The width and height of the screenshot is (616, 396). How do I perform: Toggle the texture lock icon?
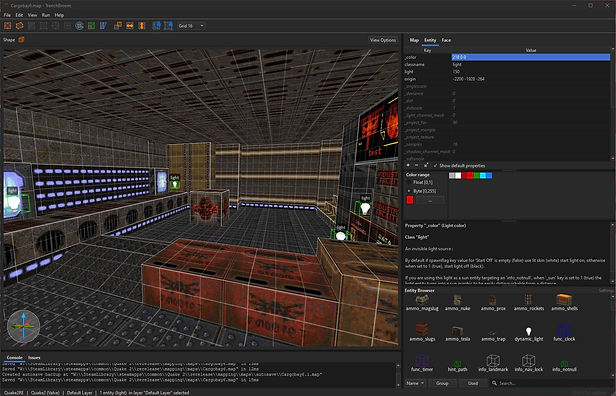coord(157,26)
